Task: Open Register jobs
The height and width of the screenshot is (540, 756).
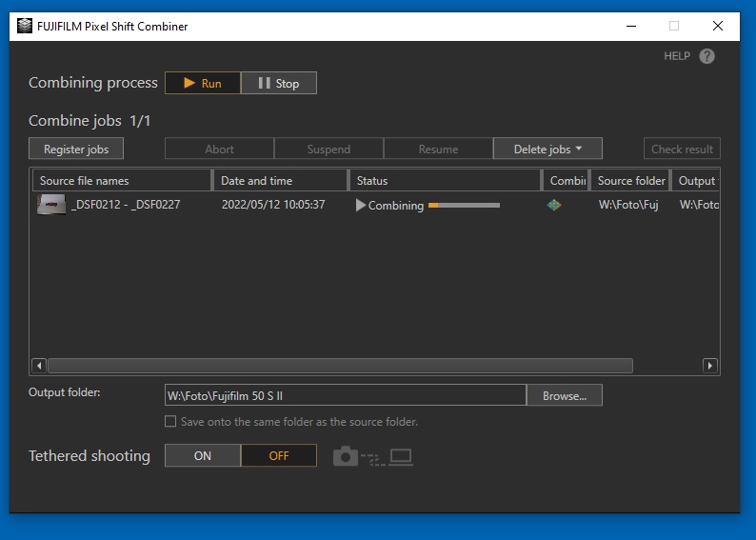Action: pyautogui.click(x=76, y=149)
